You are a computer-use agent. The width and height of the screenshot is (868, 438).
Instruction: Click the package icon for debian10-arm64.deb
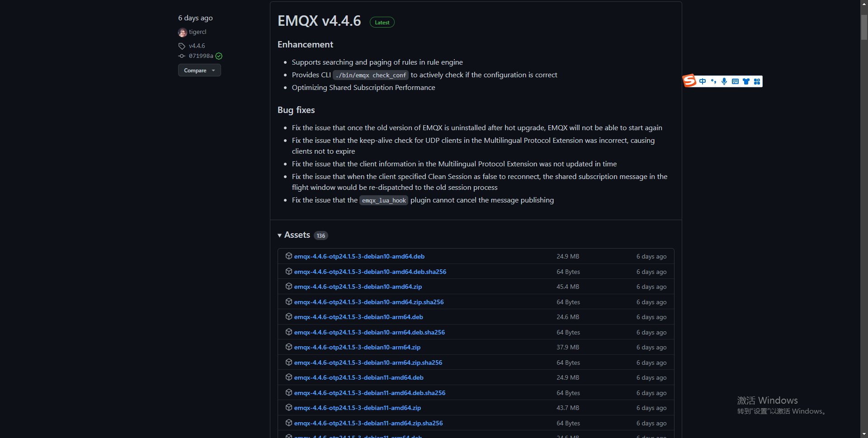tap(289, 316)
